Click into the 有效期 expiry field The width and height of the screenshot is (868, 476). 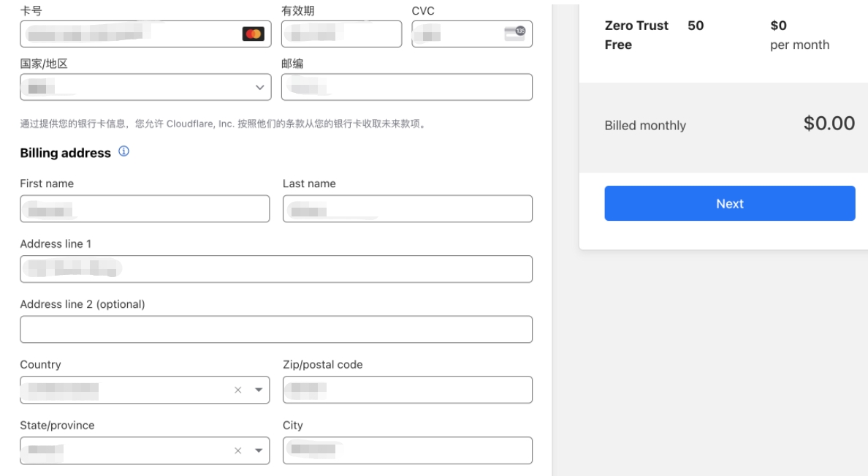point(341,34)
